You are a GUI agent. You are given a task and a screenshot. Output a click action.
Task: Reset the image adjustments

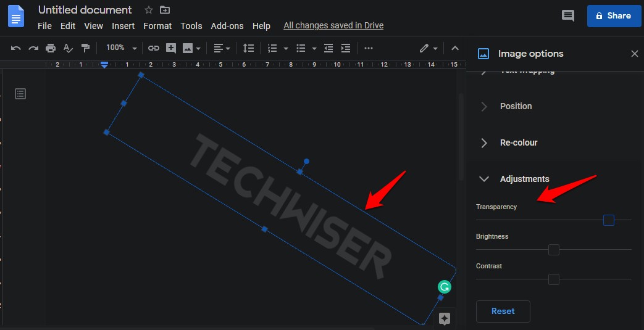(503, 311)
